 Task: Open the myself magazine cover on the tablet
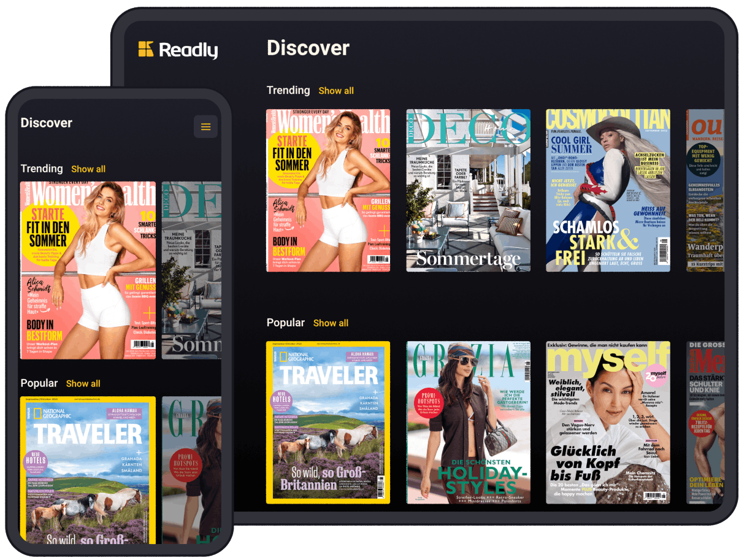pyautogui.click(x=608, y=423)
